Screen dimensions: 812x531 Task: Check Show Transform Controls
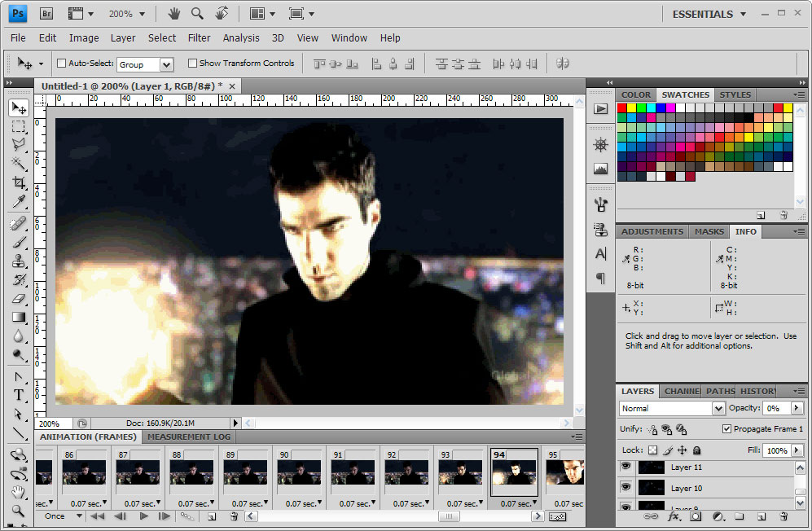coord(193,64)
